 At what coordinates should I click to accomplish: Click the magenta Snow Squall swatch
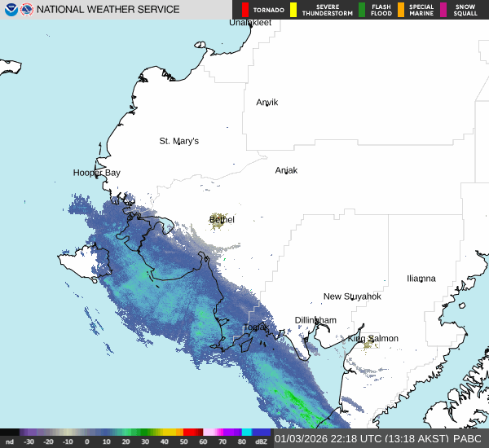[443, 10]
